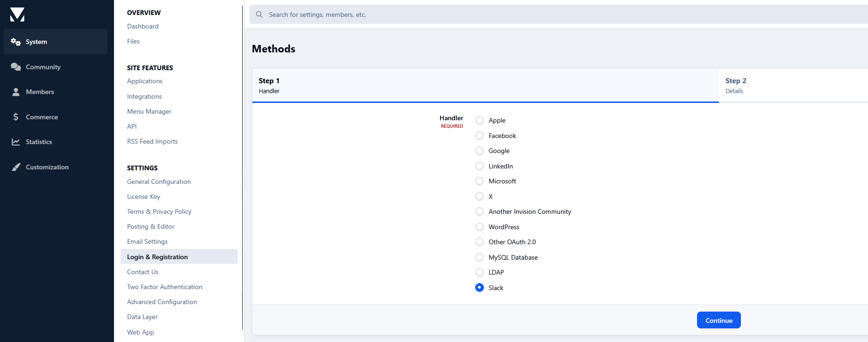
Task: Click the Commerce dollar sign icon
Action: click(16, 117)
